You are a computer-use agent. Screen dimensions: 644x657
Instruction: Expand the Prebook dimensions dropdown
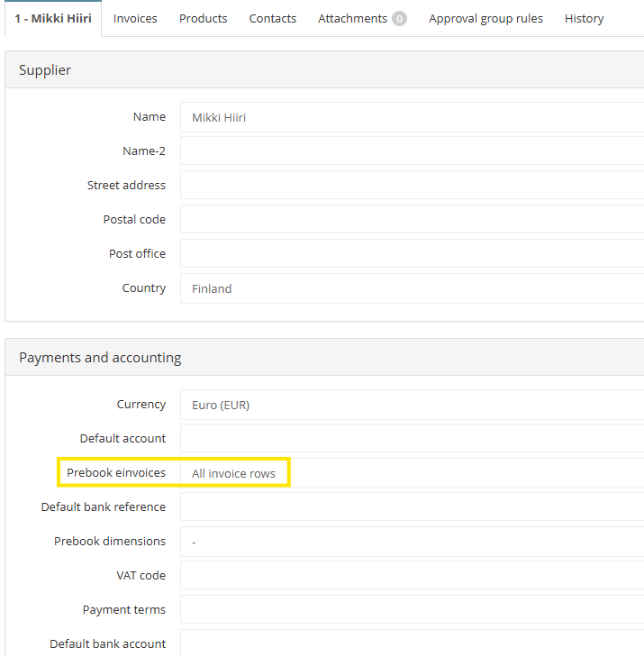tap(412, 542)
